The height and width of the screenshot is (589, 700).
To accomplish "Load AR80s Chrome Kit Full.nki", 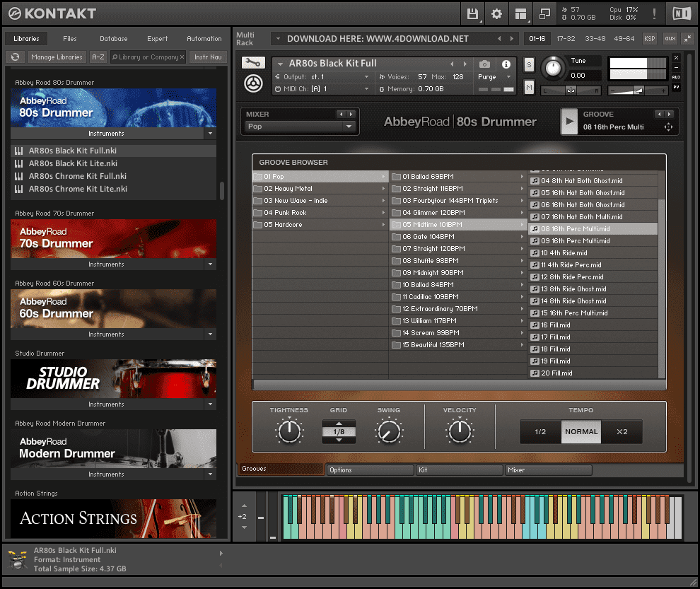I will 113,176.
